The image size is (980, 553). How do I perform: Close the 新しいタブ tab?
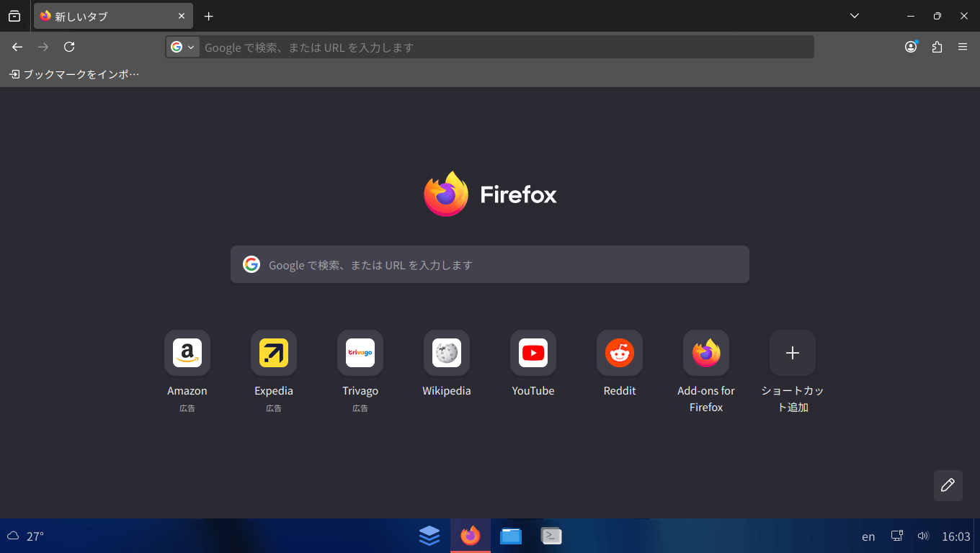[x=182, y=16]
